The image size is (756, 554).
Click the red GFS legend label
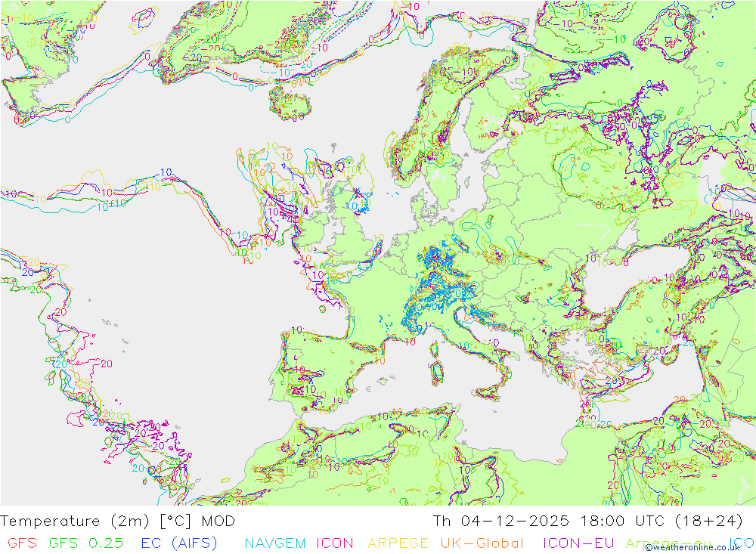(22, 543)
